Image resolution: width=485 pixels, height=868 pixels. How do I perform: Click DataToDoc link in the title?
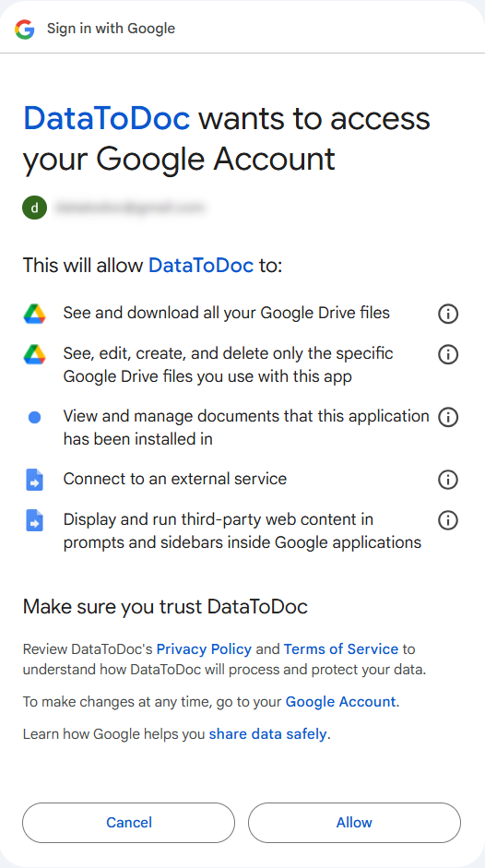click(x=107, y=118)
